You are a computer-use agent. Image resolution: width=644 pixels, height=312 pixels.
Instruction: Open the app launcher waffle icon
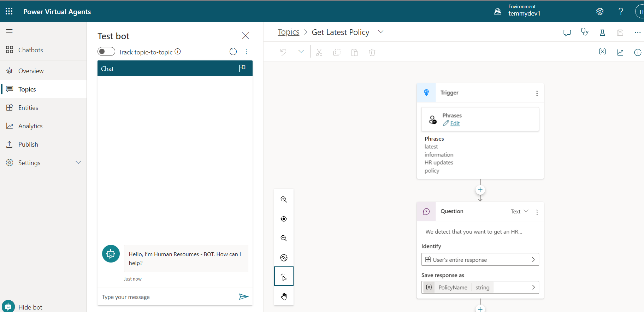[x=9, y=11]
